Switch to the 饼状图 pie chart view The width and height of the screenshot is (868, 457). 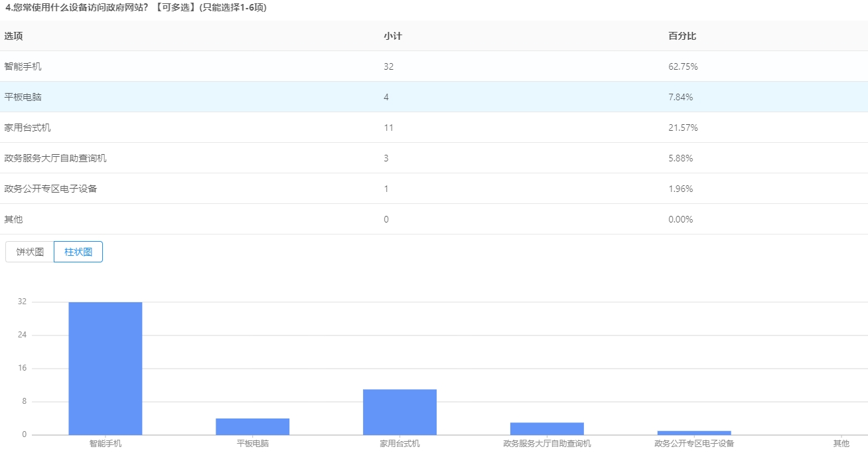tap(30, 252)
